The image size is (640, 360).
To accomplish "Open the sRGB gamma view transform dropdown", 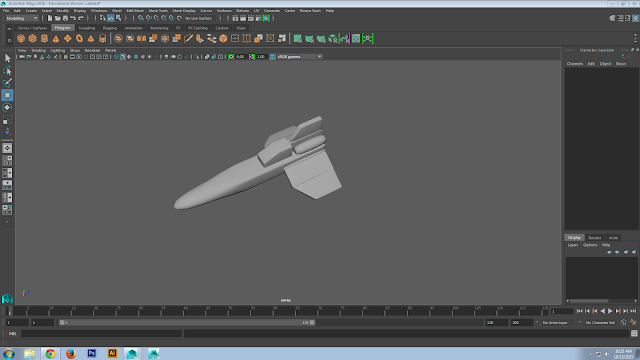I will [300, 57].
